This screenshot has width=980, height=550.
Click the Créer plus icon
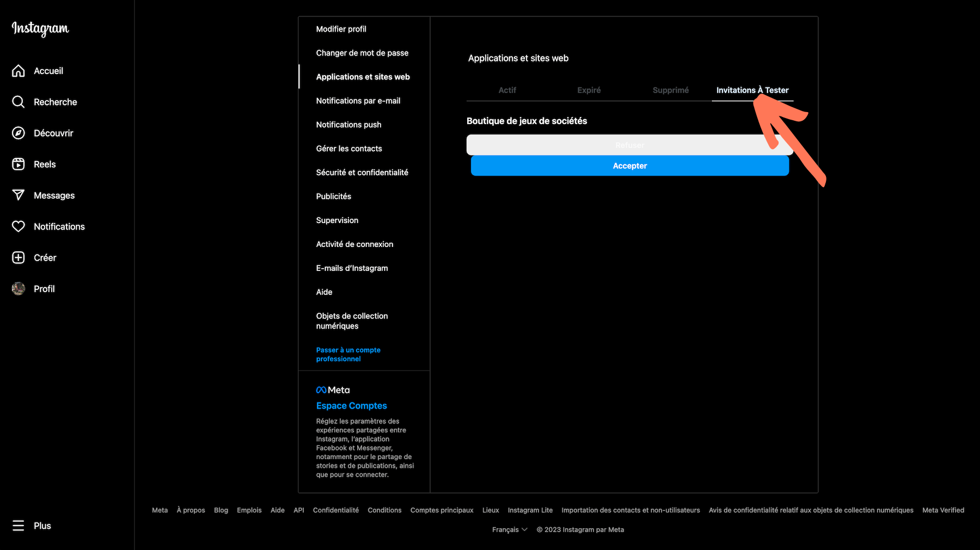coord(19,257)
